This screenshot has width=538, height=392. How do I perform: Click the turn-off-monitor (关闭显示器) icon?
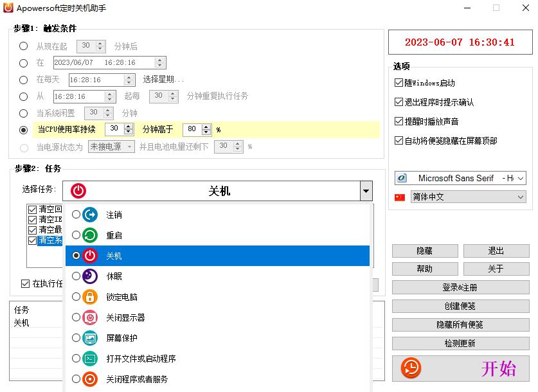90,317
